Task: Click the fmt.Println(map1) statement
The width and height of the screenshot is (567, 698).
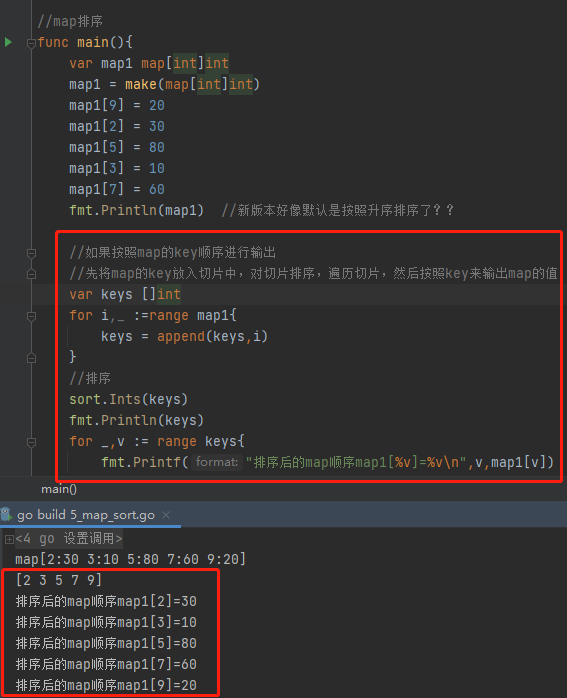Action: (x=136, y=210)
